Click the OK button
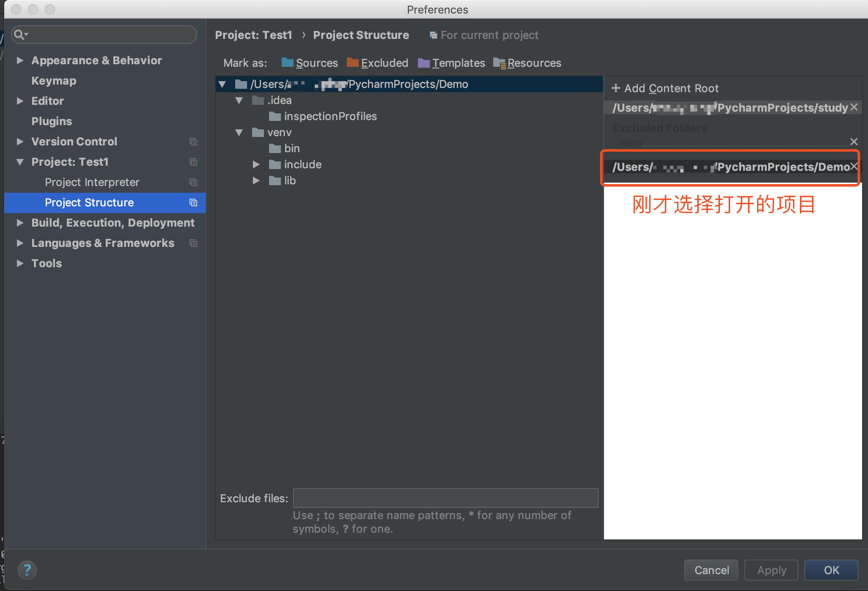Screen dimensions: 868x591 pos(830,570)
